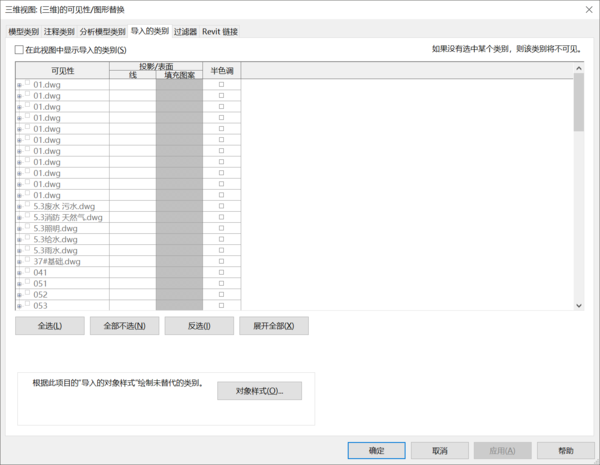Viewport: 600px width, 465px height.
Task: Click the 全选 button
Action: (49, 326)
